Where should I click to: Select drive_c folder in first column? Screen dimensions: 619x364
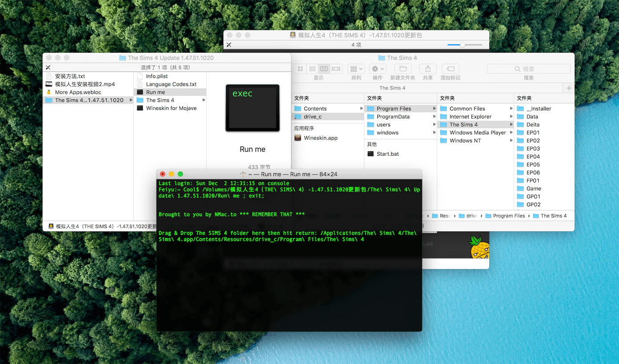tap(328, 117)
